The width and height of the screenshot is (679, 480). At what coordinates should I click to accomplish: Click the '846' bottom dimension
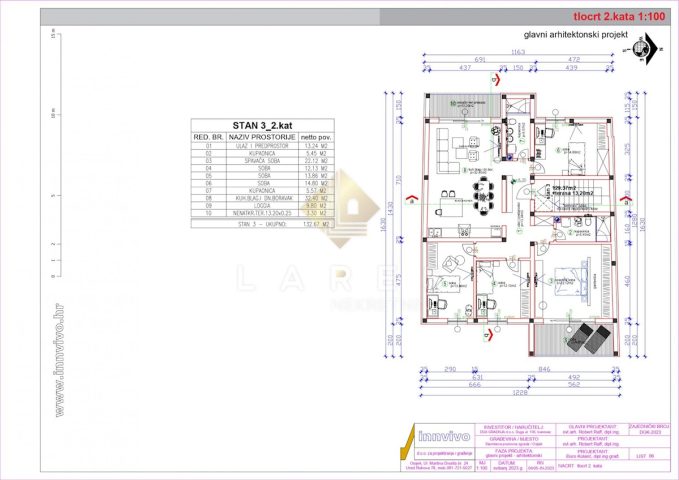pyautogui.click(x=544, y=369)
